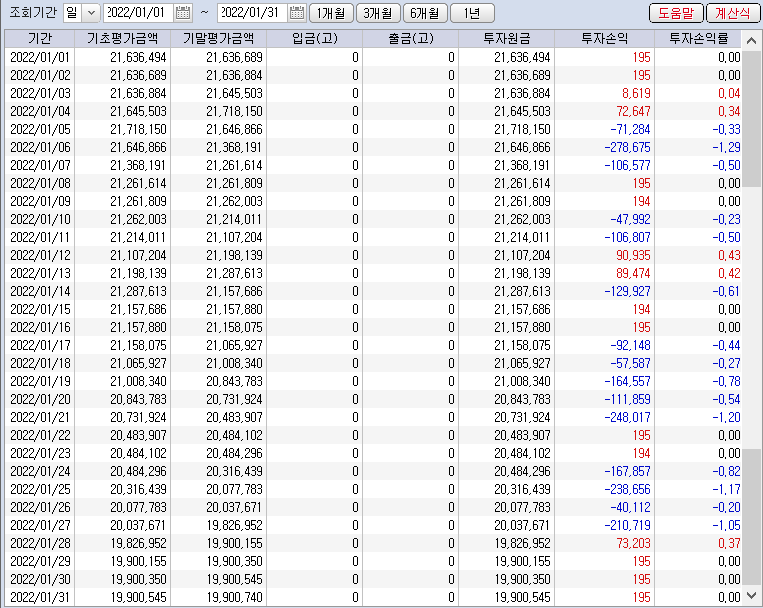
Task: Click return rate 0.42
Action: [x=729, y=274]
